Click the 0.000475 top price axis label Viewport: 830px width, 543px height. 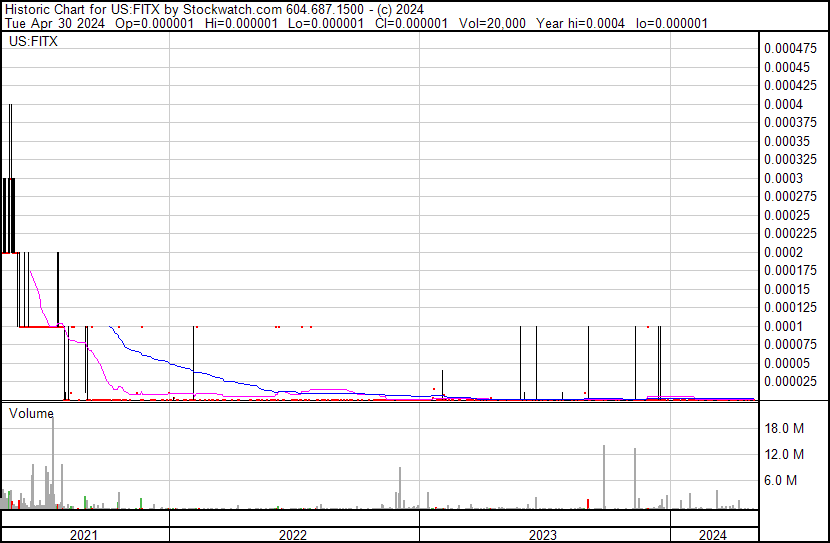click(789, 48)
